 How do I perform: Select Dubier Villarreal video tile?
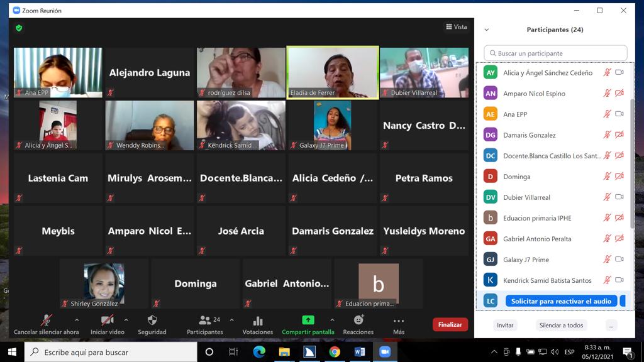click(425, 73)
